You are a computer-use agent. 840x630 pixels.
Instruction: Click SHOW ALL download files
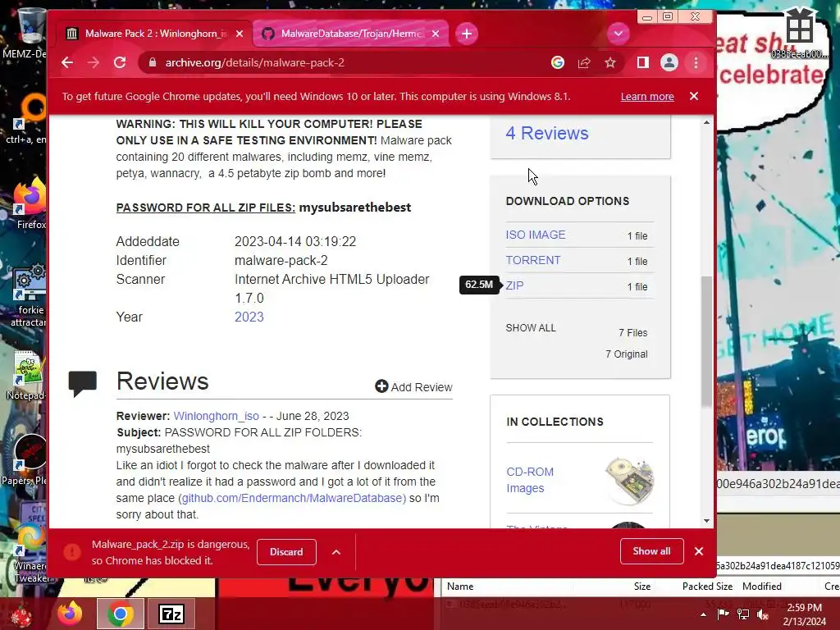[x=531, y=328]
